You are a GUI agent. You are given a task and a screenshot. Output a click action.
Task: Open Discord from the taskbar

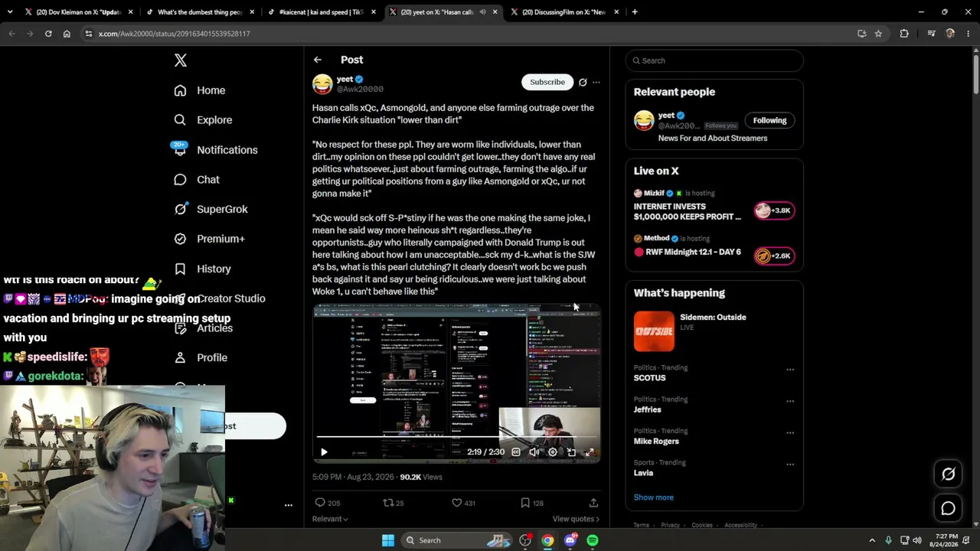(570, 540)
